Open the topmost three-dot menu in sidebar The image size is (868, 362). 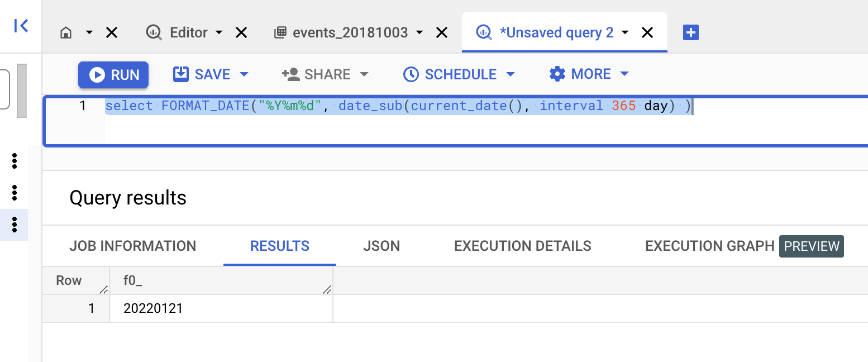[x=15, y=161]
